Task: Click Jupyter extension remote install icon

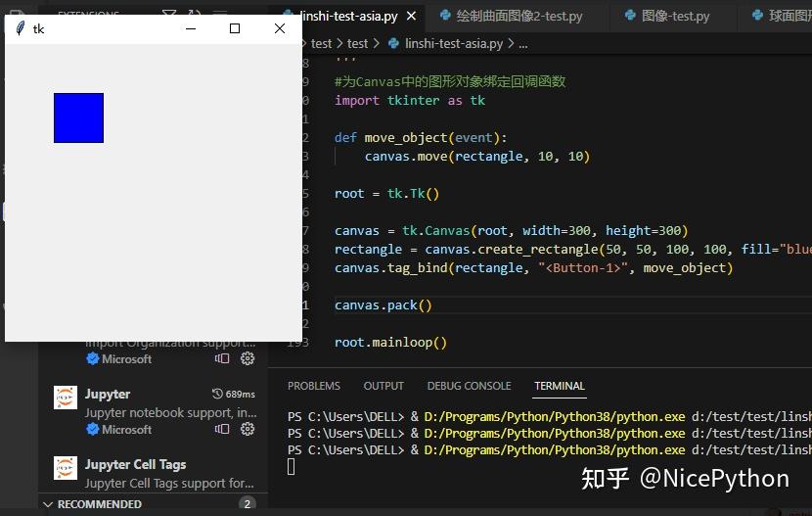Action: 222,429
